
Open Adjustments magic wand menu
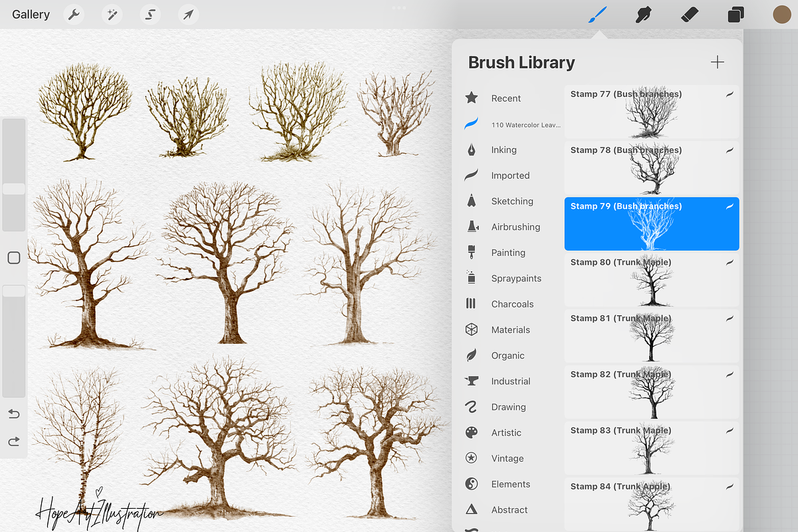coord(112,15)
